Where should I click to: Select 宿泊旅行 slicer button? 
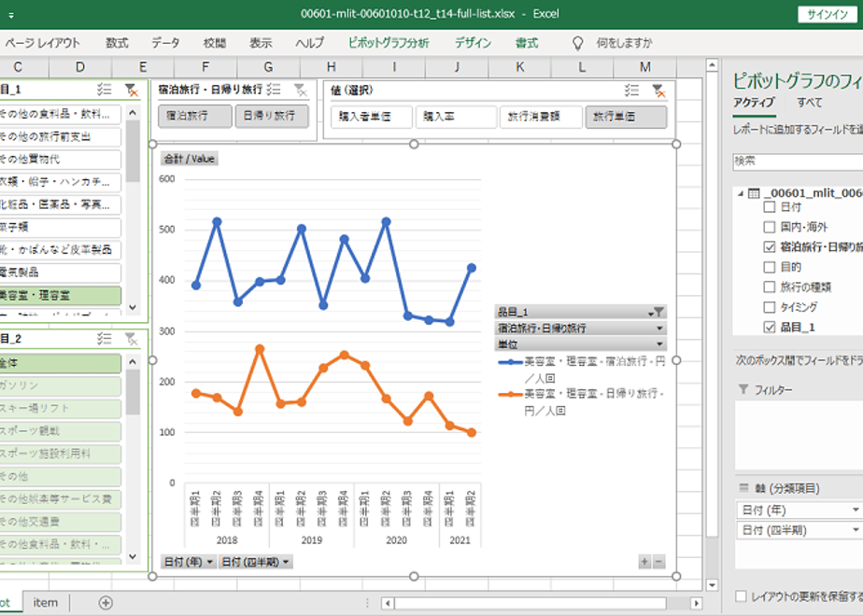pyautogui.click(x=195, y=116)
